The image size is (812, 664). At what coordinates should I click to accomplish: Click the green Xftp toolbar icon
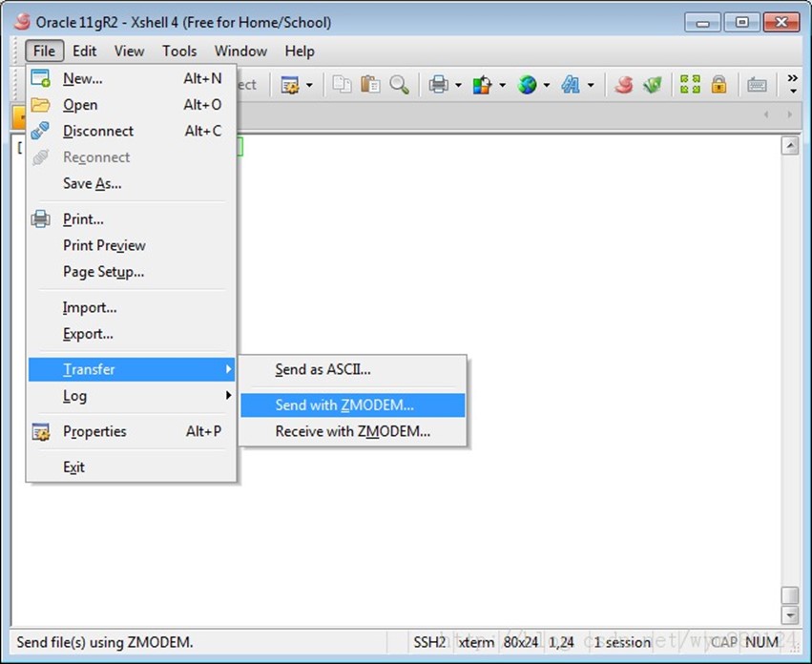tap(652, 84)
